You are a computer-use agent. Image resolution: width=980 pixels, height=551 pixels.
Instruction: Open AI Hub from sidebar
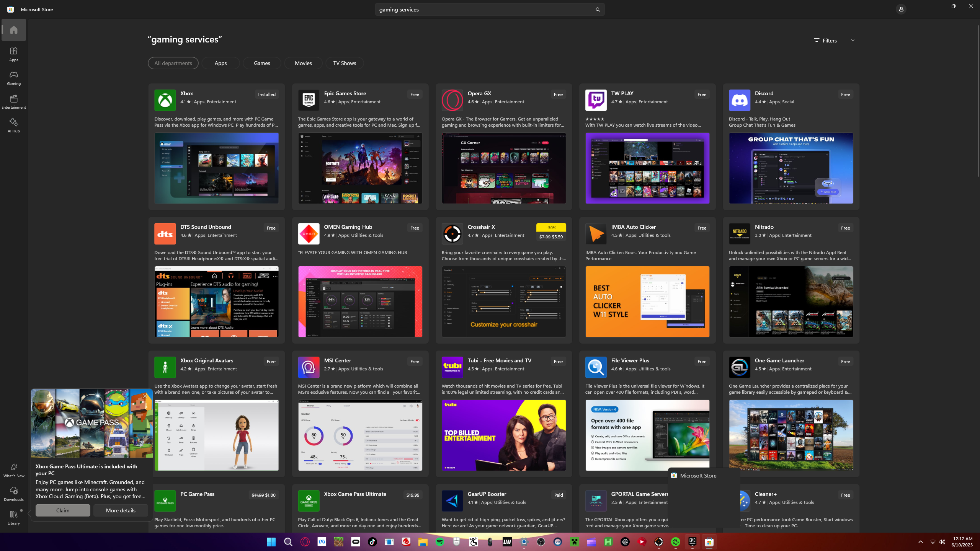tap(14, 126)
